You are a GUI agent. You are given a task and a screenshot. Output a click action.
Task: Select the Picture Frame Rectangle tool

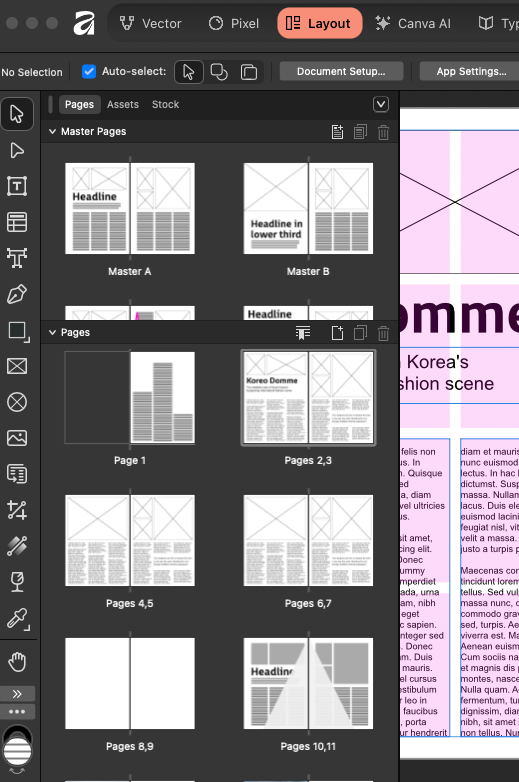point(17,366)
